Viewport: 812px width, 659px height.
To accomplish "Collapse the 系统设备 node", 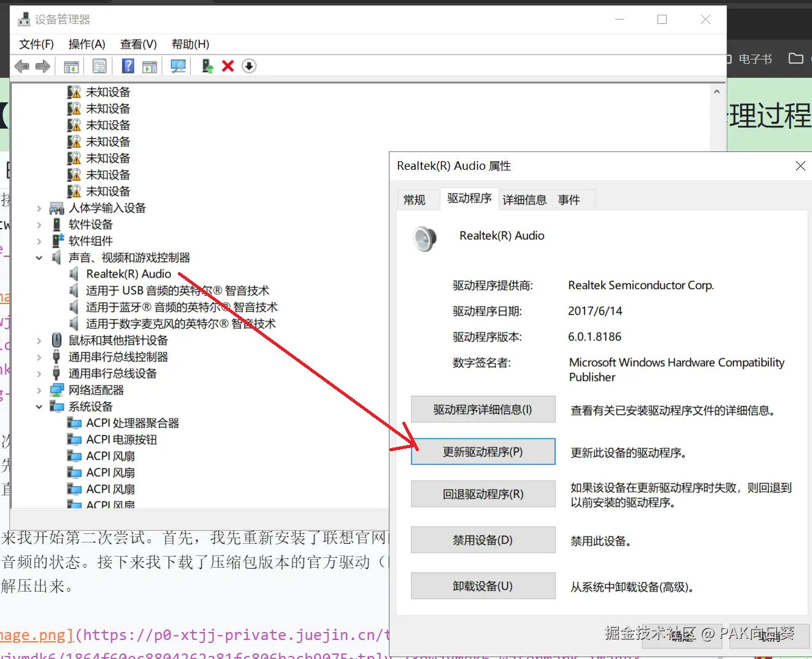I will tap(39, 407).
